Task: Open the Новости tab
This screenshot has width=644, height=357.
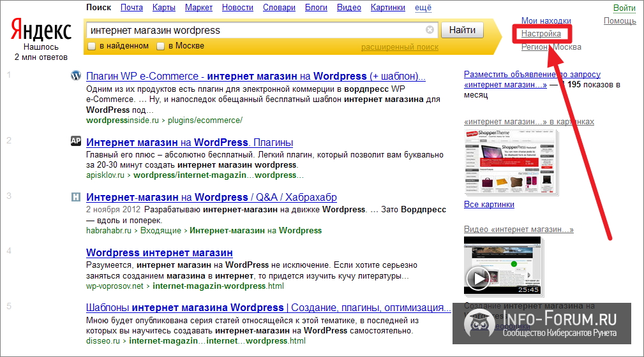Action: coord(238,8)
